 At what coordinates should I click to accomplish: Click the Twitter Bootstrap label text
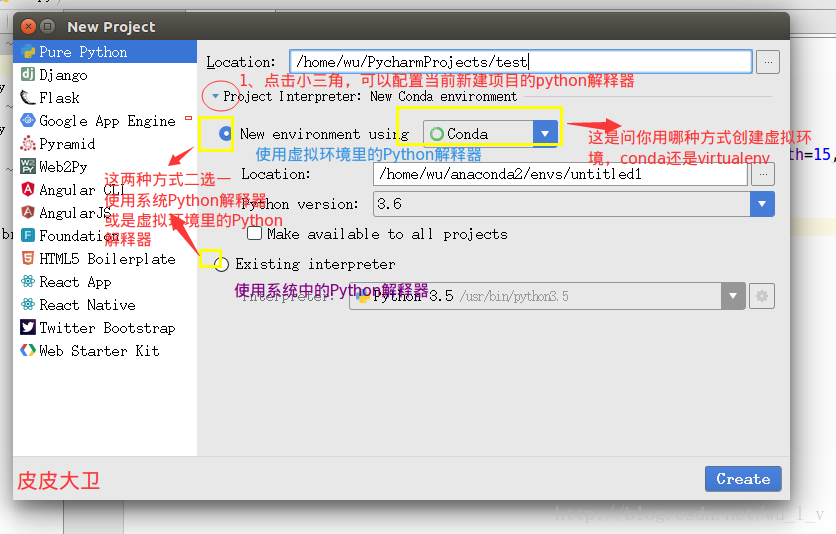[x=107, y=328]
